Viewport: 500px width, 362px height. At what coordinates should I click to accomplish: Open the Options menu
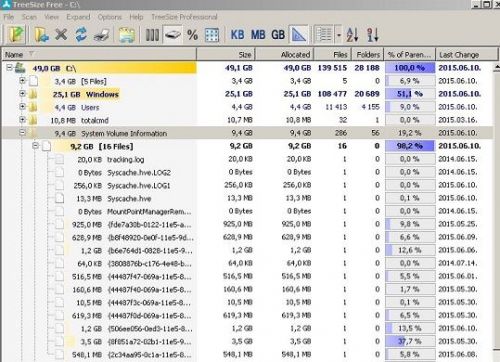pyautogui.click(x=110, y=17)
